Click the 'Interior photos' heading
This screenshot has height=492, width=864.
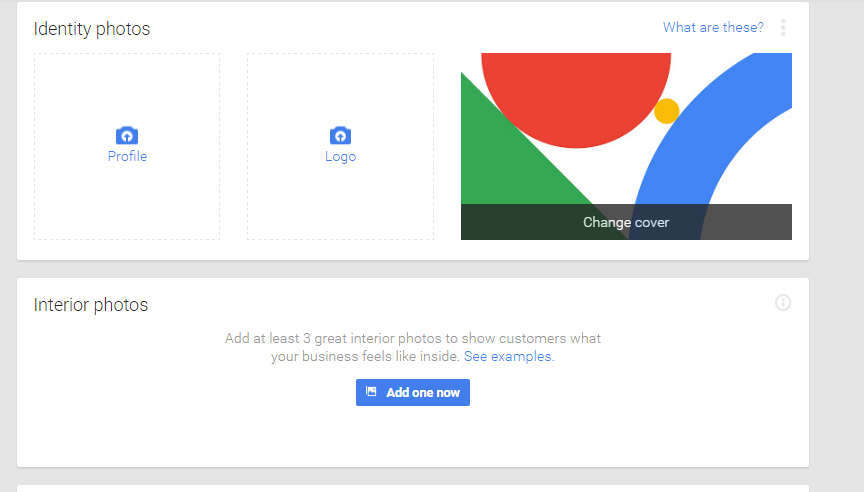point(91,305)
